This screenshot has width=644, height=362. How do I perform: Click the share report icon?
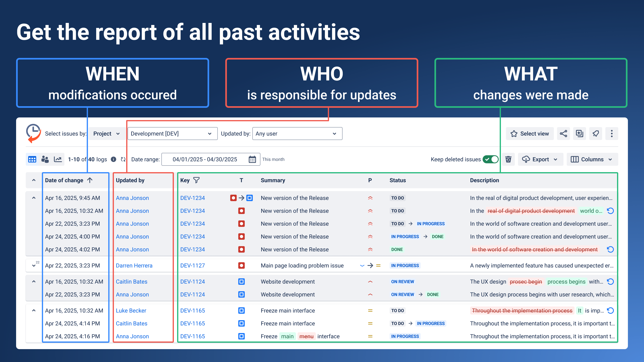[x=563, y=133]
